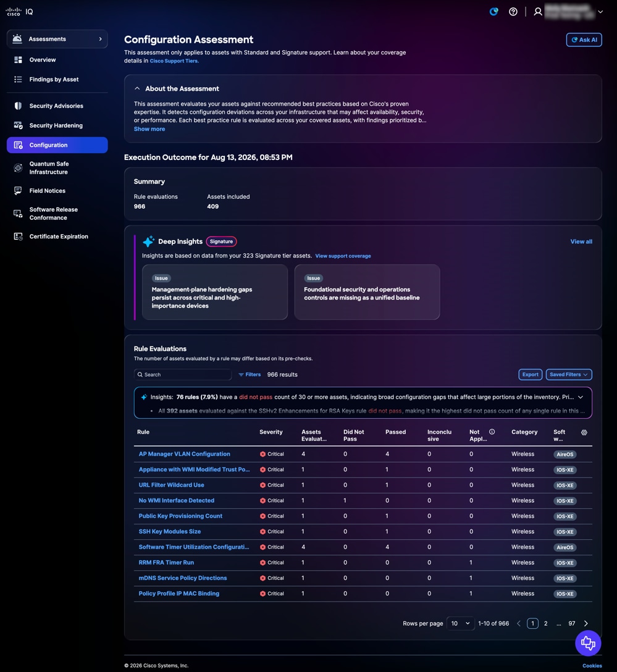Click the Insights banner sparkle icon
The width and height of the screenshot is (617, 672).
pyautogui.click(x=144, y=397)
